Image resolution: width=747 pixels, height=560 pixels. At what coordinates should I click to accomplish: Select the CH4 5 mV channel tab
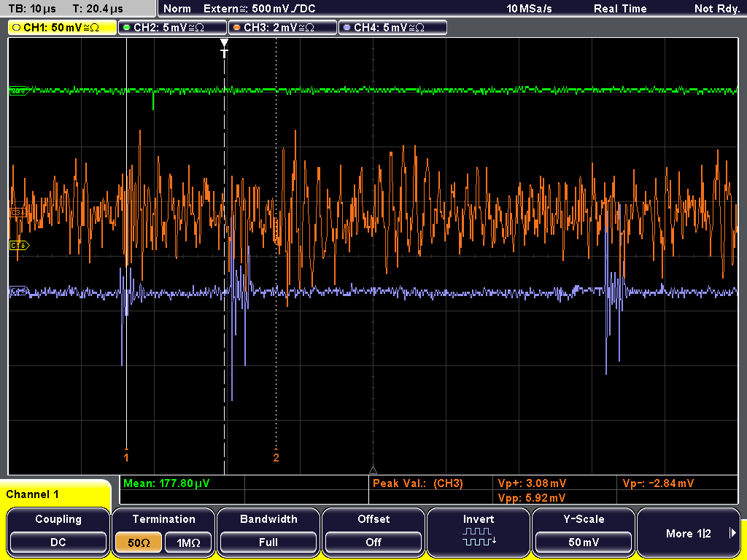392,28
